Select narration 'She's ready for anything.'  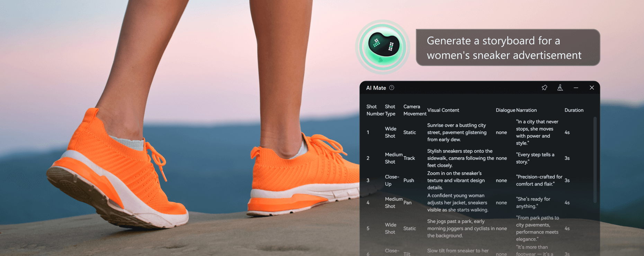[533, 203]
